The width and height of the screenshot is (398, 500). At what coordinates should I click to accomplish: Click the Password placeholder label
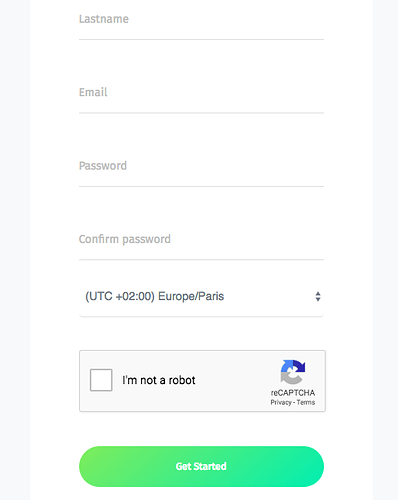point(103,166)
